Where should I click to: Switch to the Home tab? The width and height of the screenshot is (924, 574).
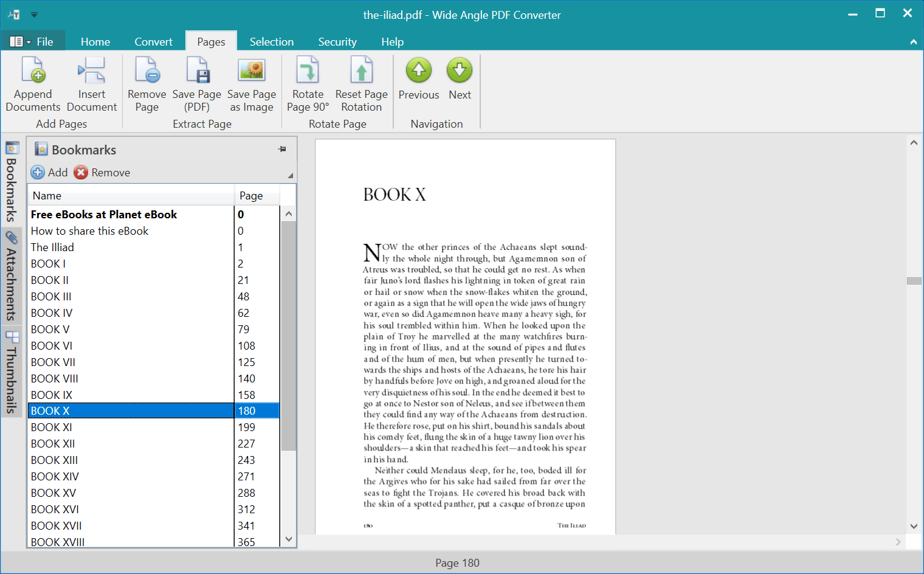pos(95,41)
